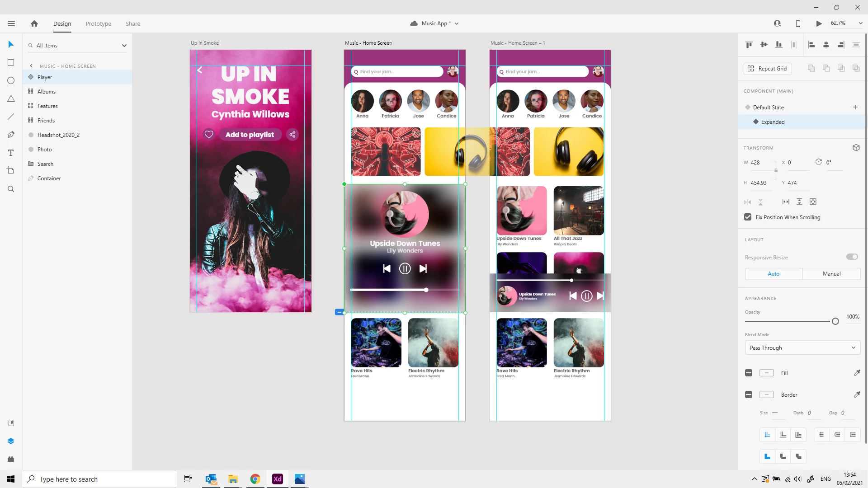This screenshot has width=868, height=488.
Task: Toggle Fix Position When Scrolling checkbox
Action: pyautogui.click(x=748, y=217)
